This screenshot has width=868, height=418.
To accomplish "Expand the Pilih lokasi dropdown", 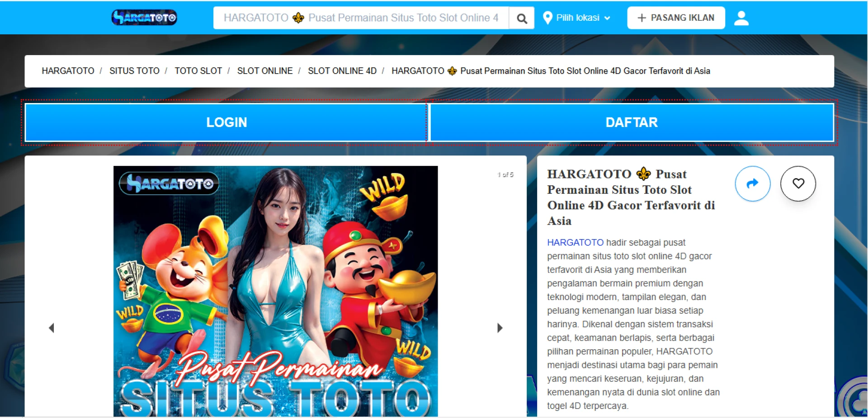I will point(578,18).
